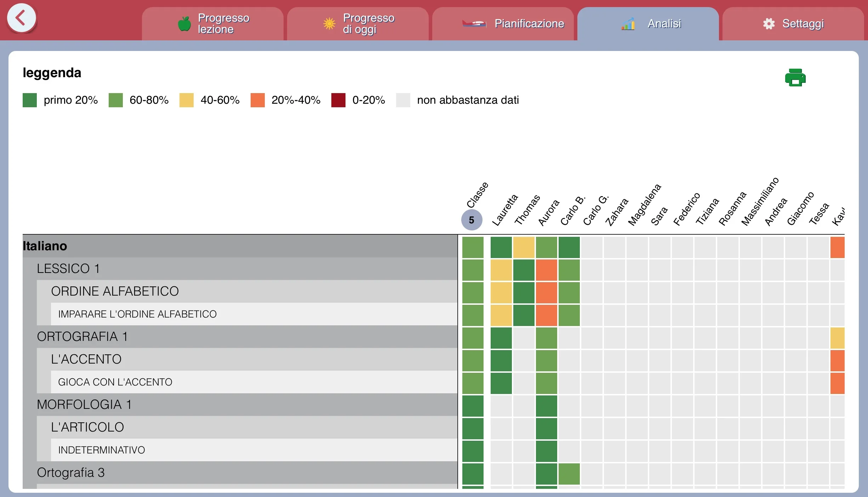This screenshot has height=497, width=868.
Task: Click the class number 5 badge
Action: pyautogui.click(x=472, y=220)
